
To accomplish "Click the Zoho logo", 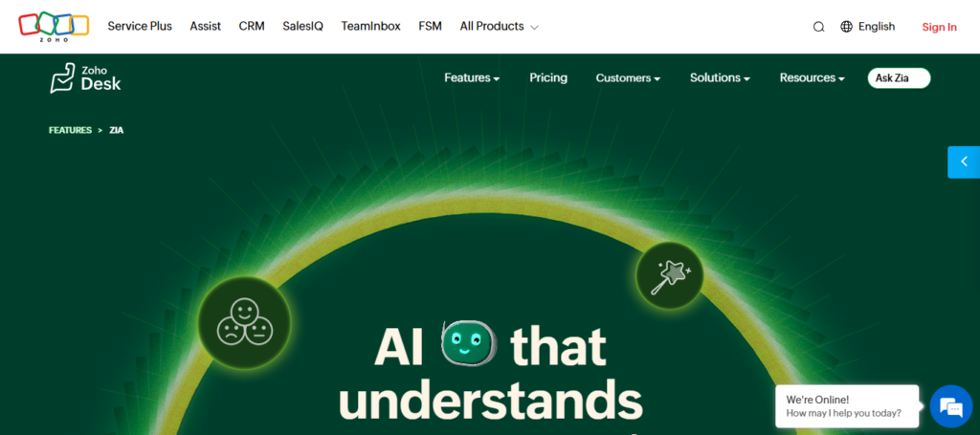I will click(x=54, y=26).
